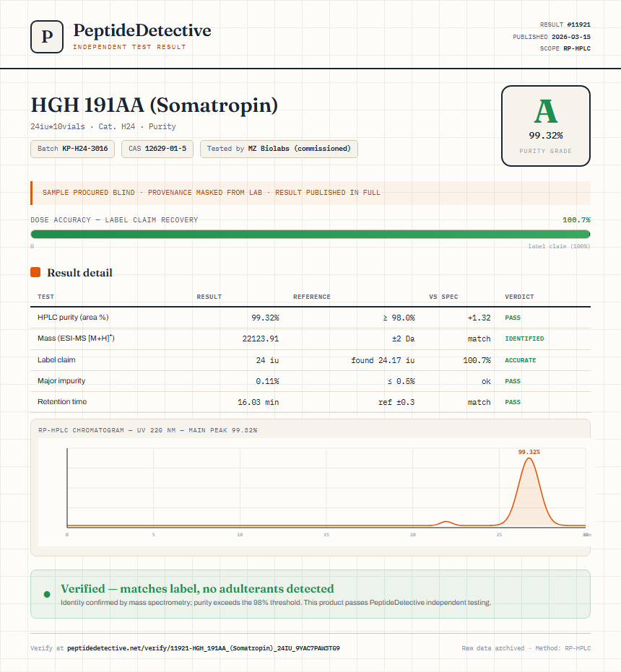Screen dimensions: 621x672
Task: Click the REFERENCE column header
Action: pyautogui.click(x=312, y=297)
